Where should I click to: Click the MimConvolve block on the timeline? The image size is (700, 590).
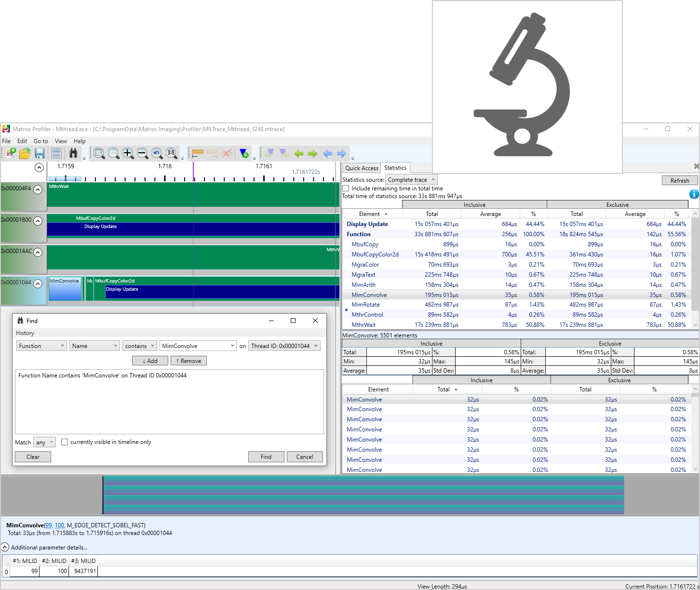click(65, 289)
